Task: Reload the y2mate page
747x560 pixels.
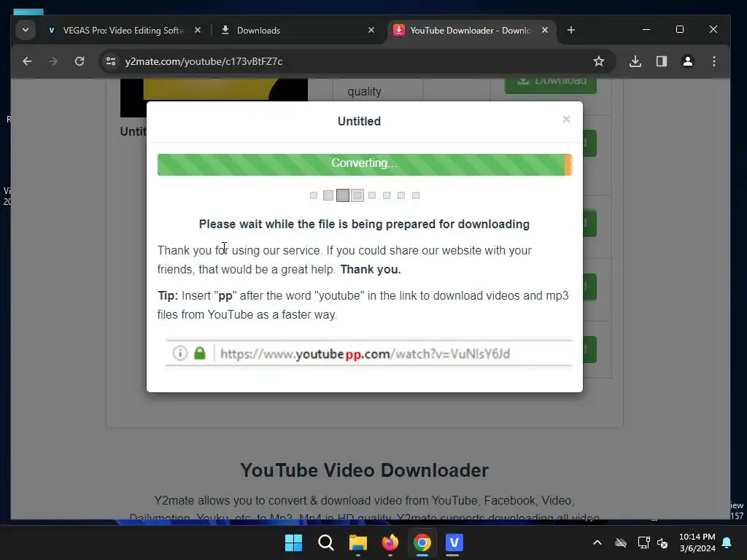Action: pos(80,61)
